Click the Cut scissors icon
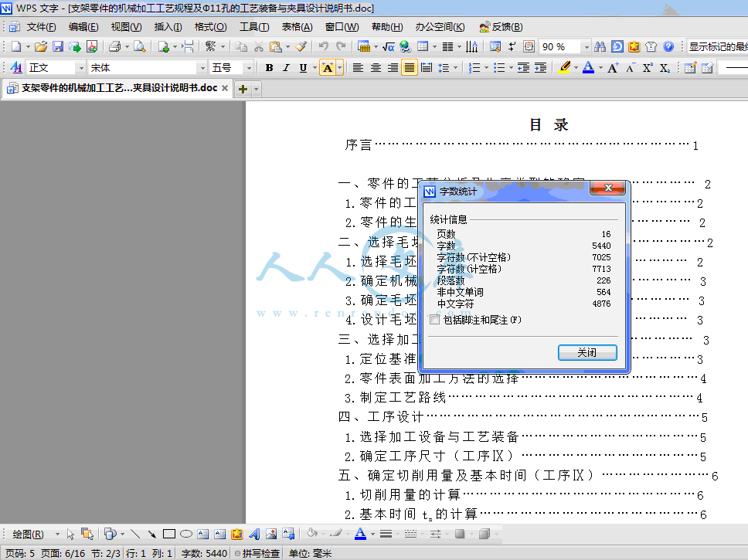The image size is (748, 560). (259, 46)
